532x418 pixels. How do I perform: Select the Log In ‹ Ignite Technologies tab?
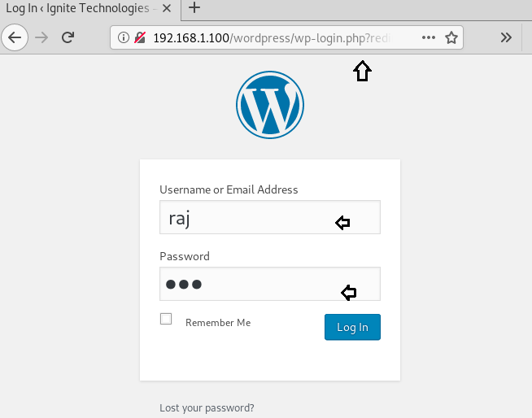pos(80,9)
